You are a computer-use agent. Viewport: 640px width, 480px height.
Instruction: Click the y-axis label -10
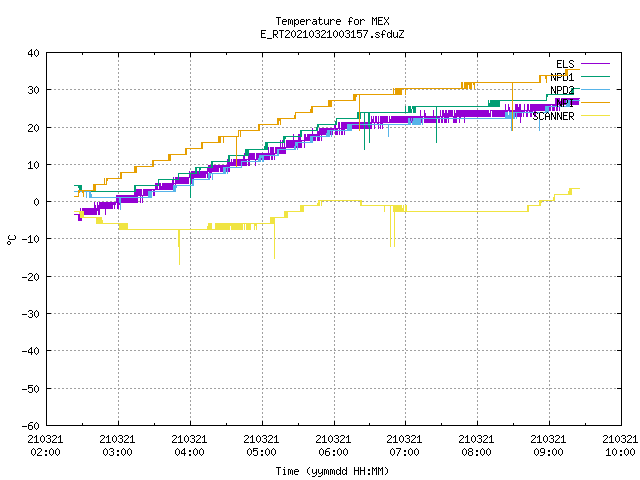(x=31, y=239)
